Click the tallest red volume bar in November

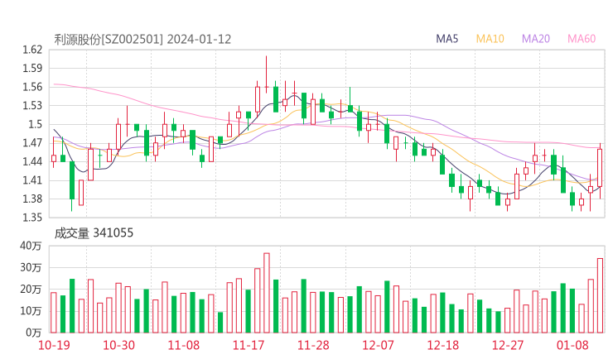tap(267, 293)
